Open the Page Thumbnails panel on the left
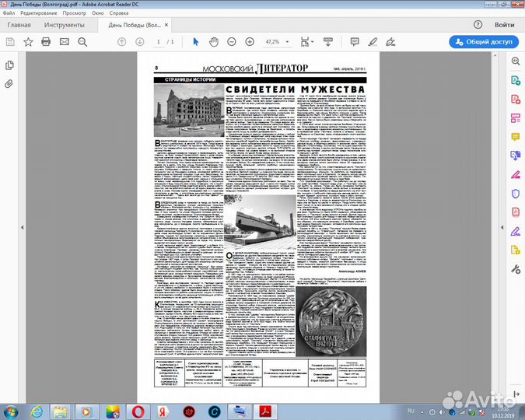525x420 pixels. coord(10,65)
